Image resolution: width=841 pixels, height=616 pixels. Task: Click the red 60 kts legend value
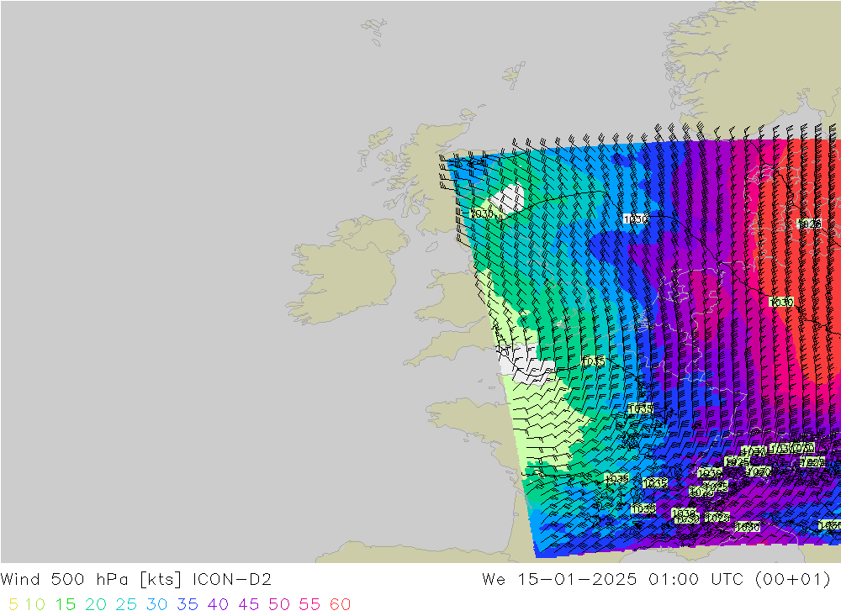coord(341,605)
